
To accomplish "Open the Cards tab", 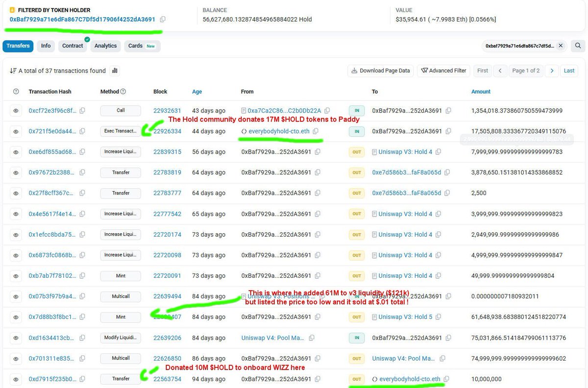I will 142,46.
